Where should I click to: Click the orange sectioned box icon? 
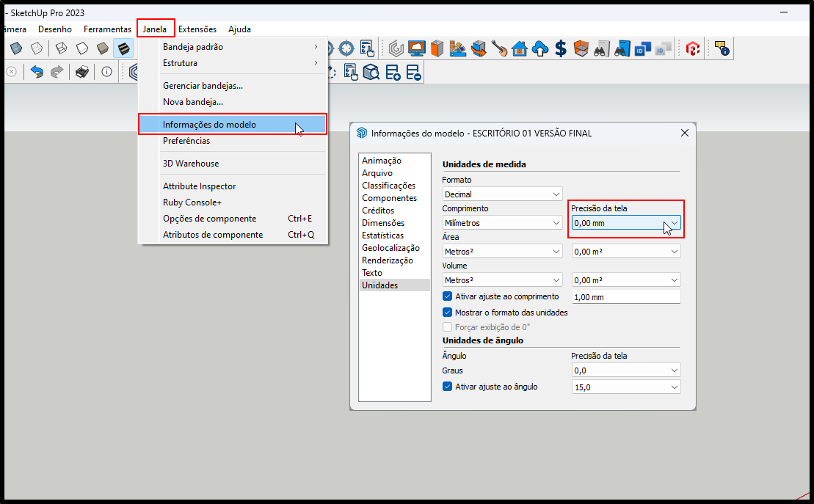[x=581, y=49]
